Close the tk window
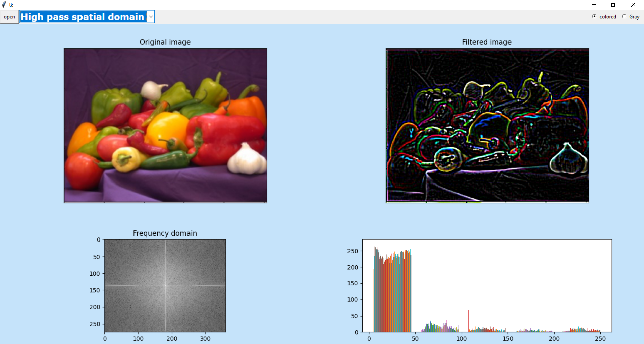Viewport: 644px width, 344px height. tap(633, 5)
